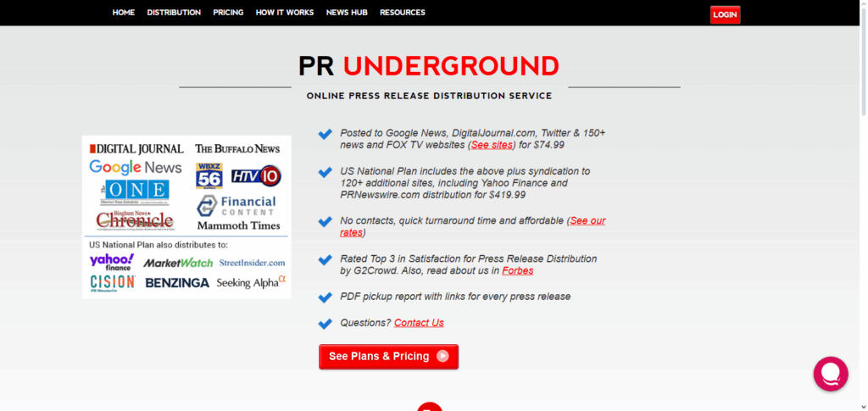Click 'ONLINE PRESS RELEASE DISTRIBUTION SERVICE' tagline
868x411 pixels.
tap(429, 97)
